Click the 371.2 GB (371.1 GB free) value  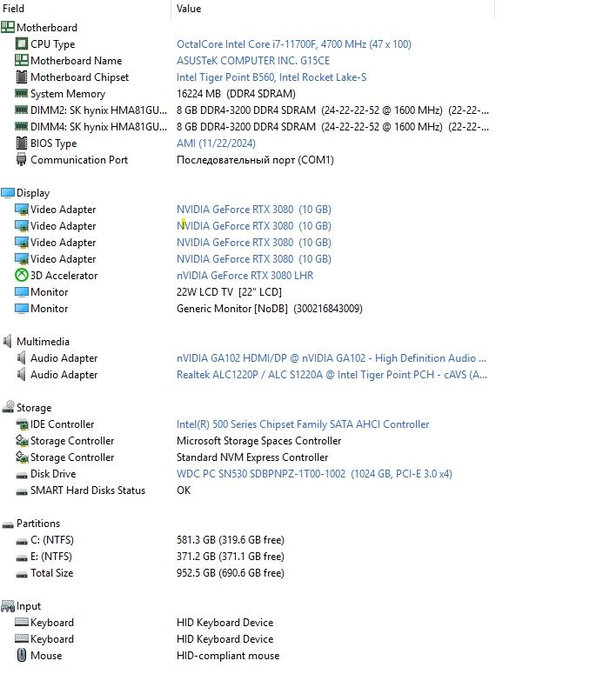coord(231,557)
